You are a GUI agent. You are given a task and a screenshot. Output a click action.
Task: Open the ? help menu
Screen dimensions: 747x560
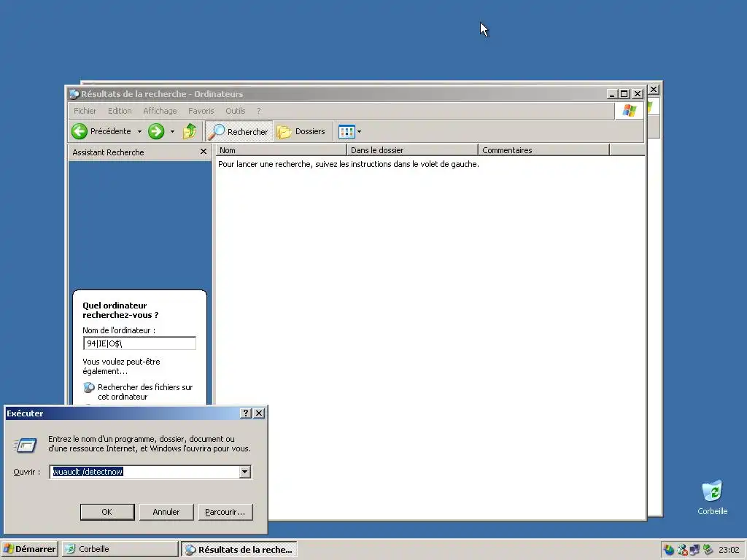(x=259, y=111)
